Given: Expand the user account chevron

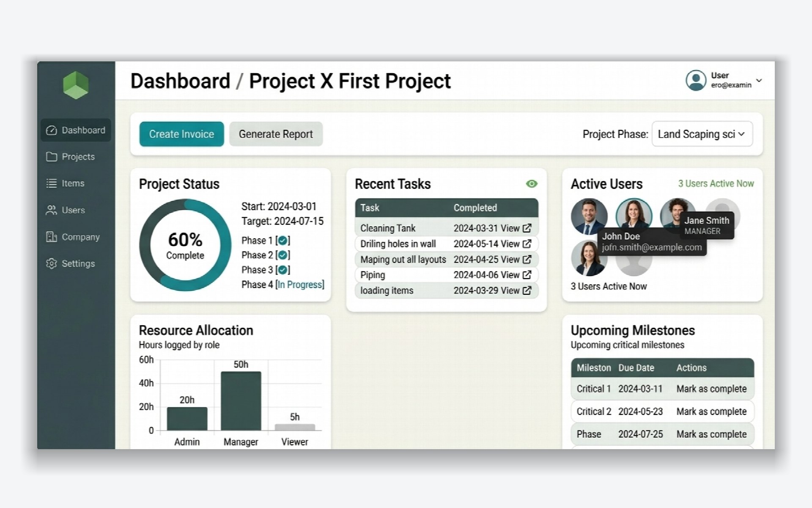Looking at the screenshot, I should pyautogui.click(x=759, y=80).
